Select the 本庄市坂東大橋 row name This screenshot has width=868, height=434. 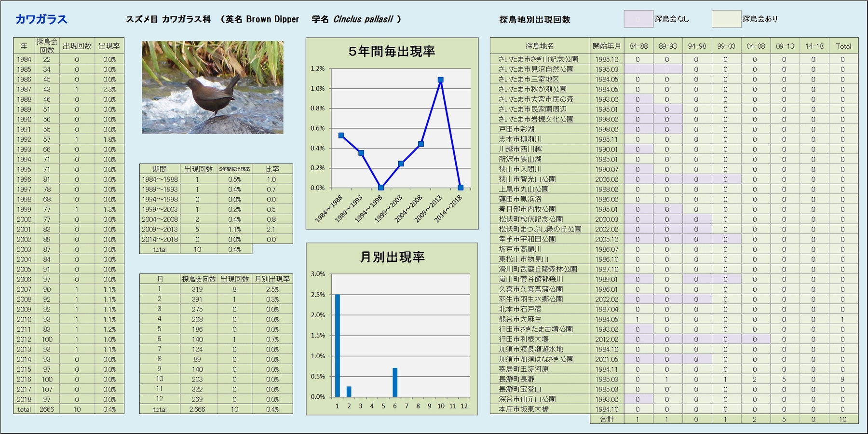pyautogui.click(x=523, y=409)
